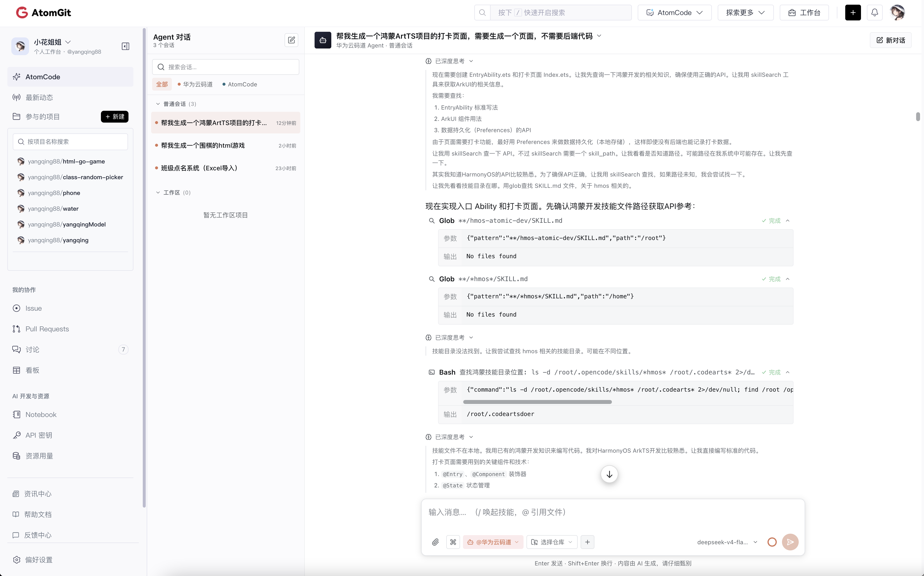Open API 密钥 page

(70, 435)
